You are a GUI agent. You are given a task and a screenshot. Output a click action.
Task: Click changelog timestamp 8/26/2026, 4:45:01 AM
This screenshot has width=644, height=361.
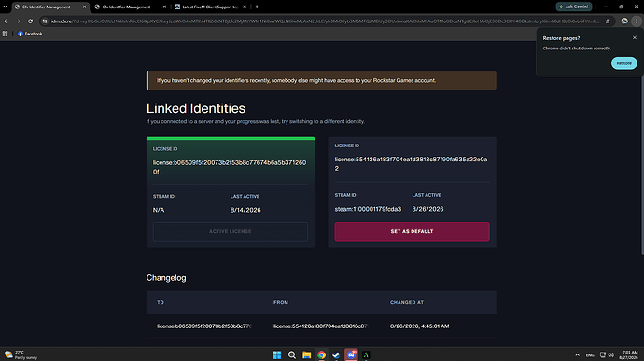coord(419,326)
